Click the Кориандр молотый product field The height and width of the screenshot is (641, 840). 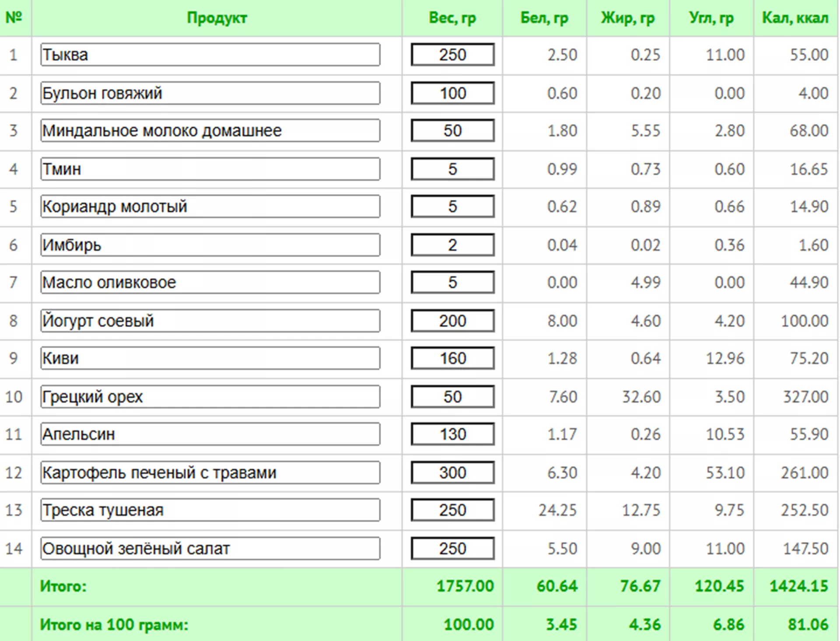(210, 206)
